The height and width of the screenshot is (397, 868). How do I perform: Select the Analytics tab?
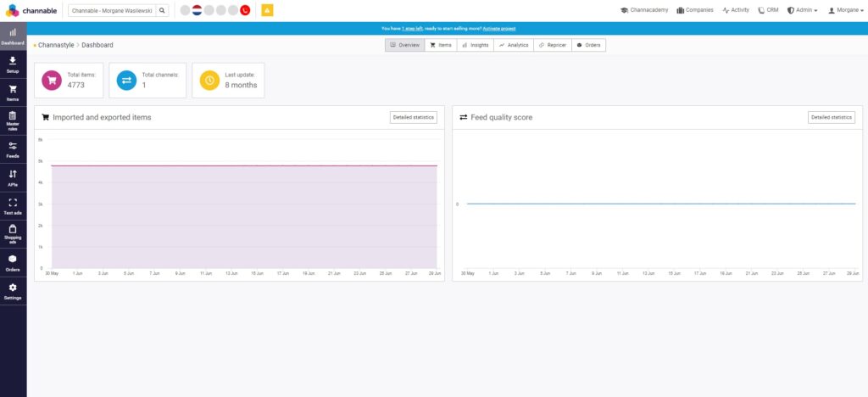[513, 45]
